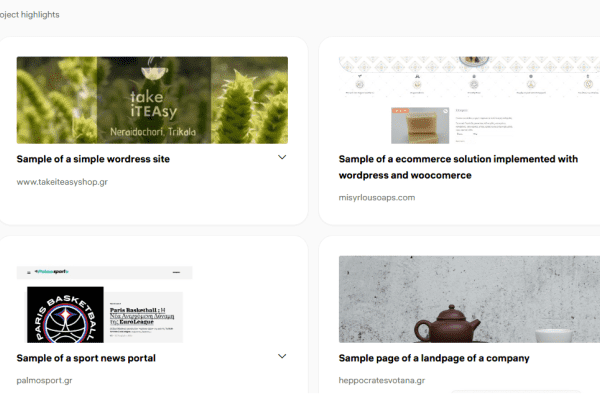Viewport: 600px width, 400px height.
Task: Open the Paris Basketball EuroLeague headline preview
Action: click(144, 317)
